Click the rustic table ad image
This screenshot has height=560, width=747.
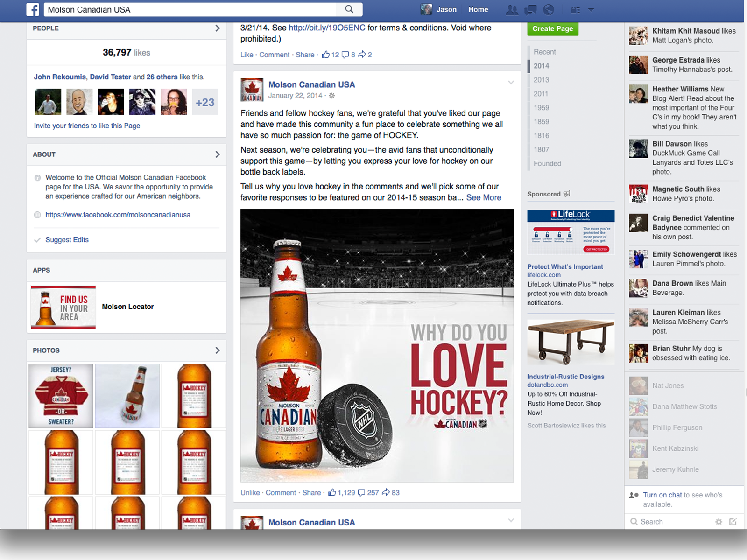571,342
